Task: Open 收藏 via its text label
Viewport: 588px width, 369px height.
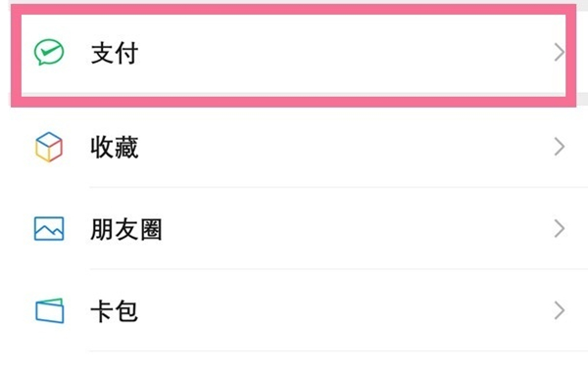Action: 115,147
